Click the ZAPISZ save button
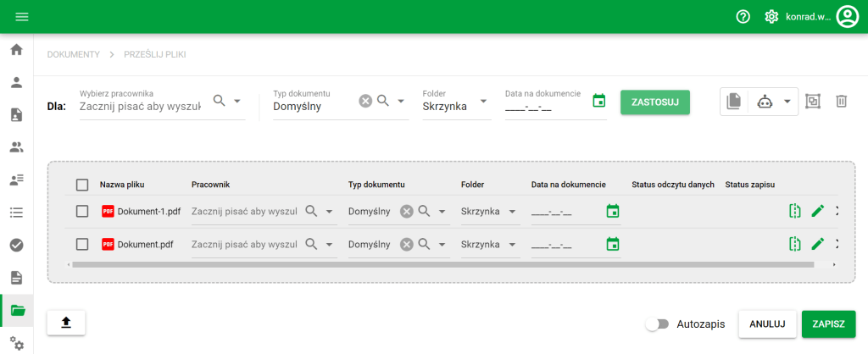Viewport: 868px width, 354px height. tap(828, 324)
